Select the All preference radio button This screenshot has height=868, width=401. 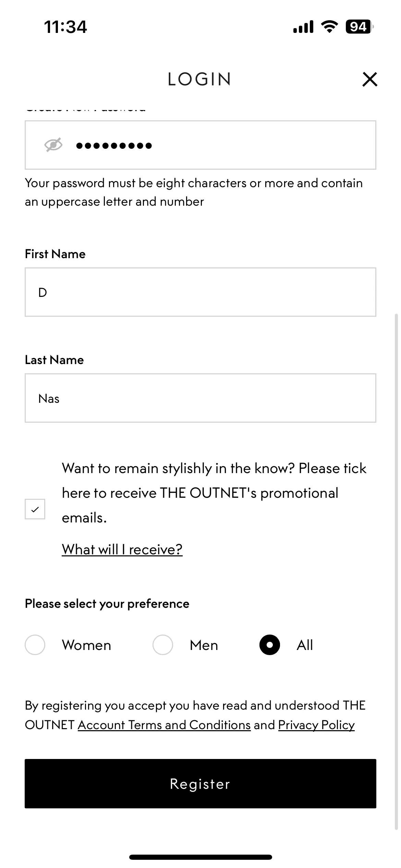tap(270, 645)
